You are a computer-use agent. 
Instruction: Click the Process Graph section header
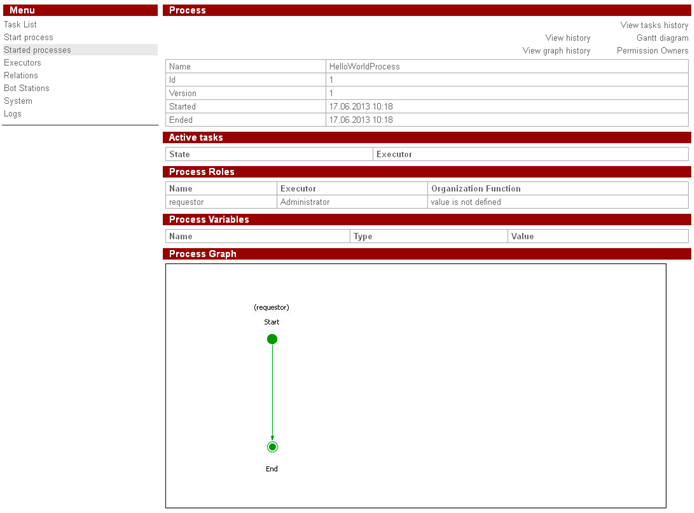pyautogui.click(x=203, y=254)
